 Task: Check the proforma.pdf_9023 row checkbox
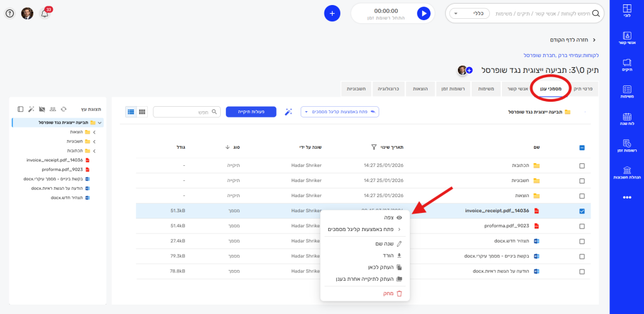click(582, 226)
